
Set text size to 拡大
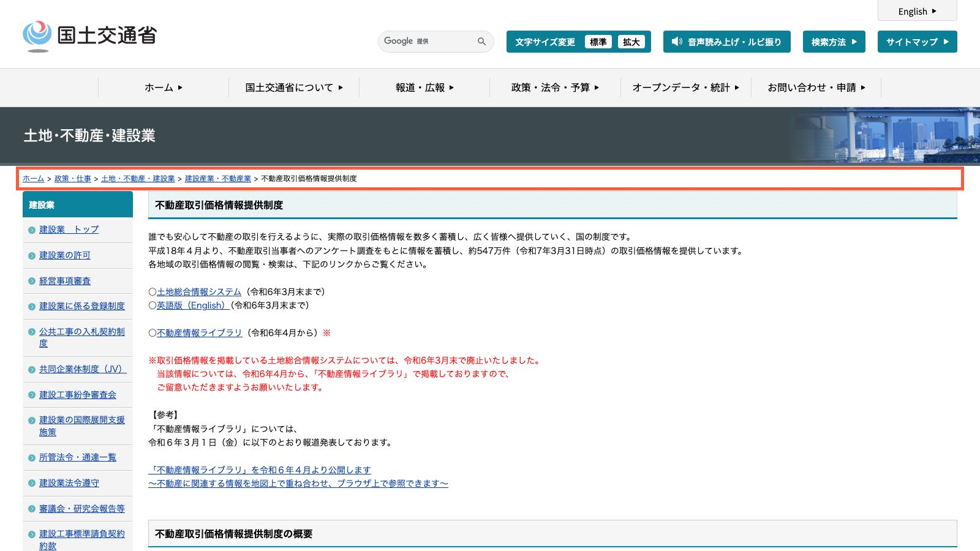631,42
